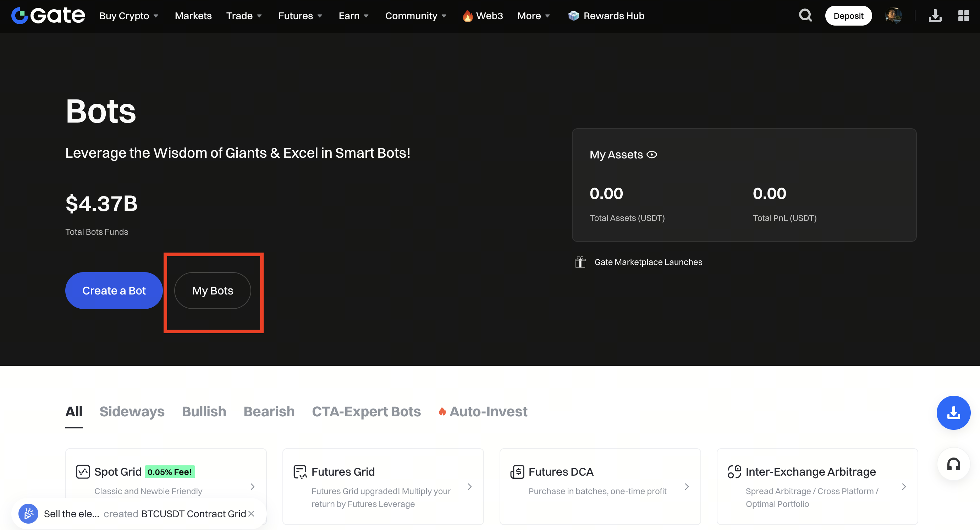Image resolution: width=980 pixels, height=530 pixels.
Task: Open the headset support icon
Action: (953, 464)
